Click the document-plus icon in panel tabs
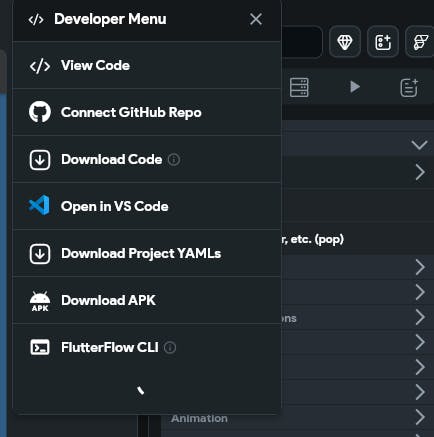 (x=409, y=88)
